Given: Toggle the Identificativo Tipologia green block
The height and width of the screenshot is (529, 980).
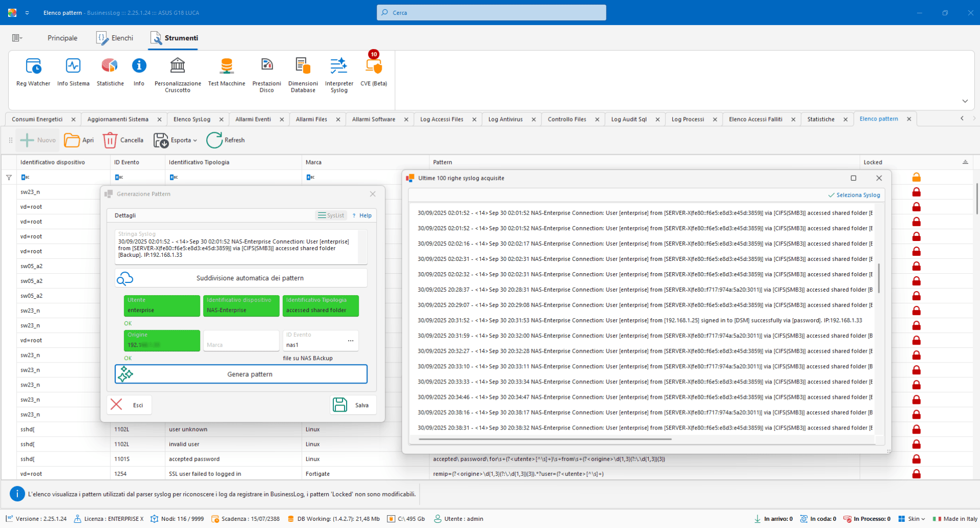Looking at the screenshot, I should click(x=321, y=305).
